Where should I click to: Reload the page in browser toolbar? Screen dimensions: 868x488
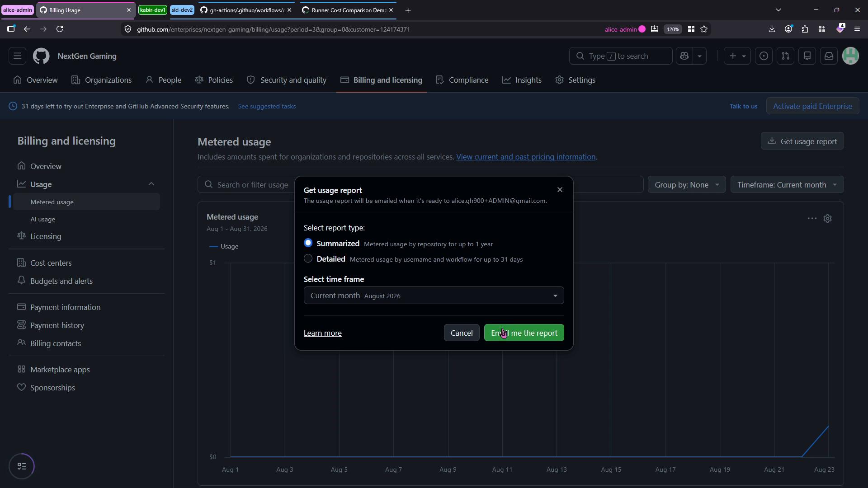pos(60,29)
